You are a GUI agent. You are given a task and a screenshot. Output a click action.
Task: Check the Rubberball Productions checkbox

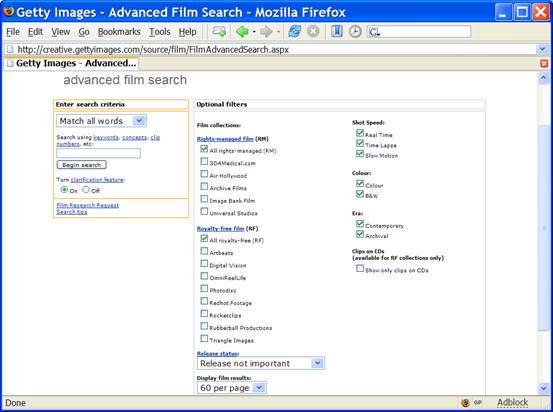tap(204, 326)
